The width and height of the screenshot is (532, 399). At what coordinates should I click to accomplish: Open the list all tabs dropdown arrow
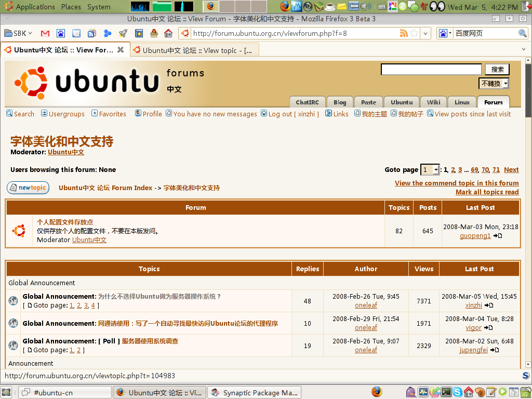click(x=524, y=49)
